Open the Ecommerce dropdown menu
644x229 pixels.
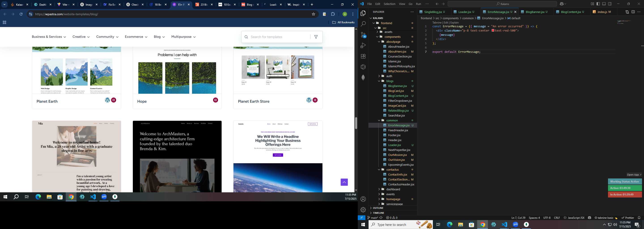136,37
